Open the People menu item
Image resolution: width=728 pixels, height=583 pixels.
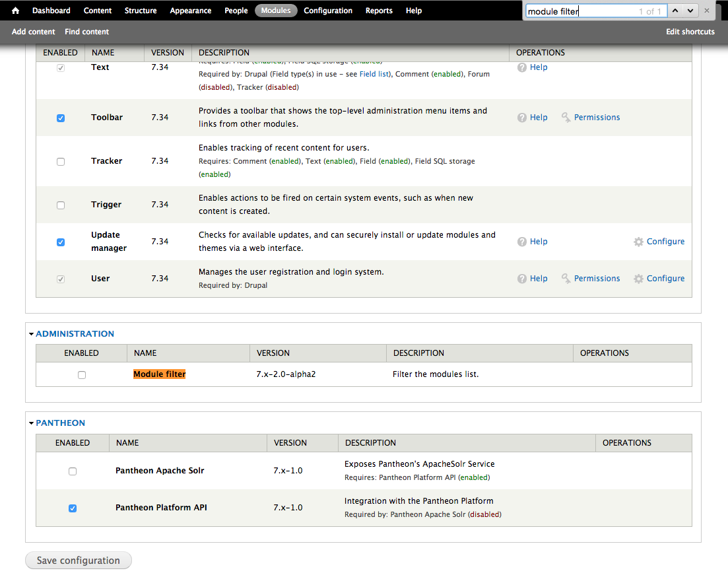pos(236,11)
